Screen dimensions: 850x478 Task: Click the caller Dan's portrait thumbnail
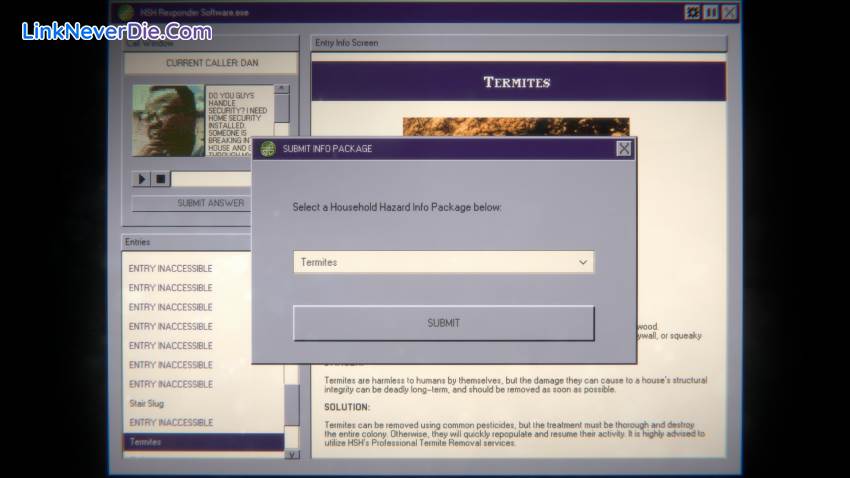(x=168, y=121)
